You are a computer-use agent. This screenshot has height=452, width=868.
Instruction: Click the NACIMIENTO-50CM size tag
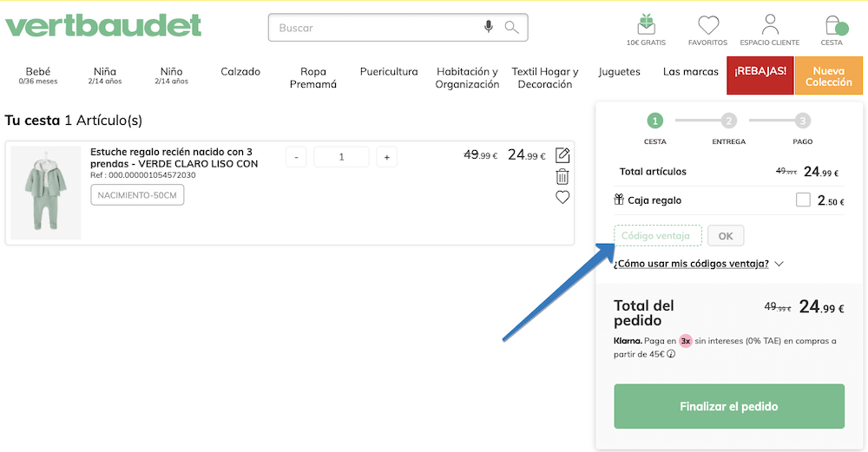137,194
